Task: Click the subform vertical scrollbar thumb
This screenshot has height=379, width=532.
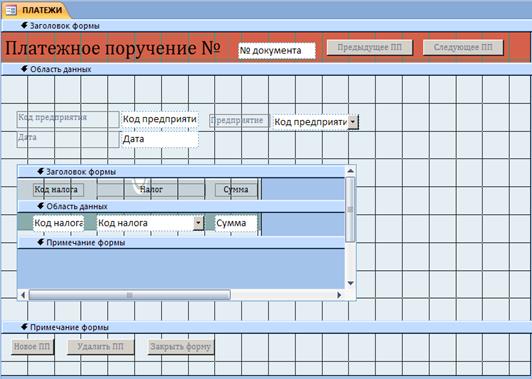Action: click(x=350, y=209)
